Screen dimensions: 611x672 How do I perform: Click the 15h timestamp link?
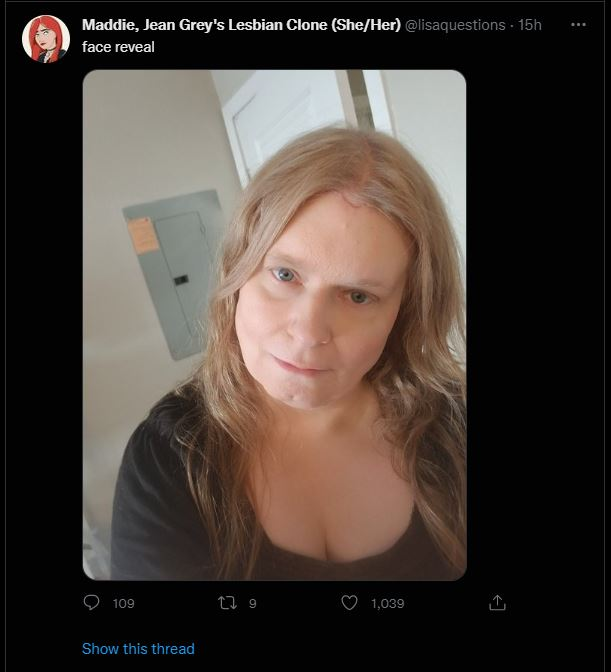(x=530, y=25)
